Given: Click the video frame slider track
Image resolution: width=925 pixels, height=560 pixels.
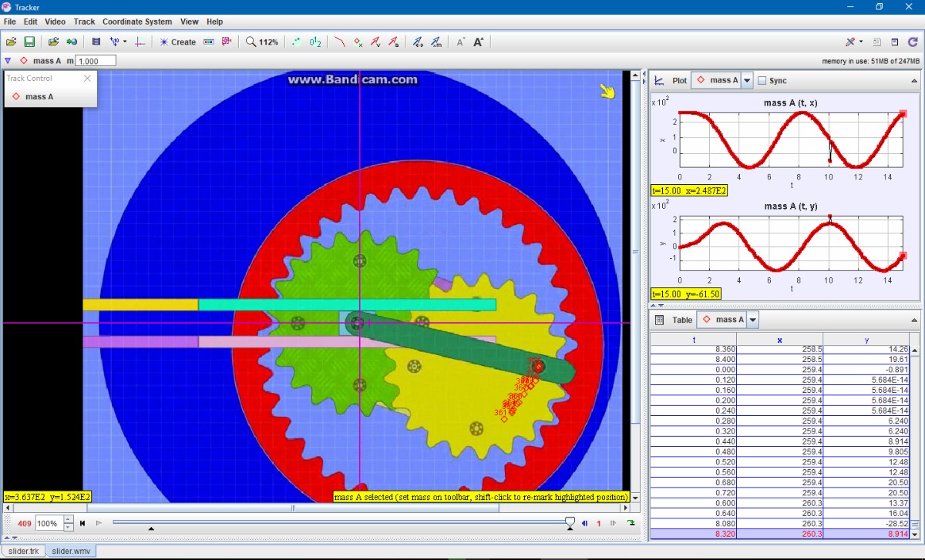Looking at the screenshot, I should (x=339, y=522).
